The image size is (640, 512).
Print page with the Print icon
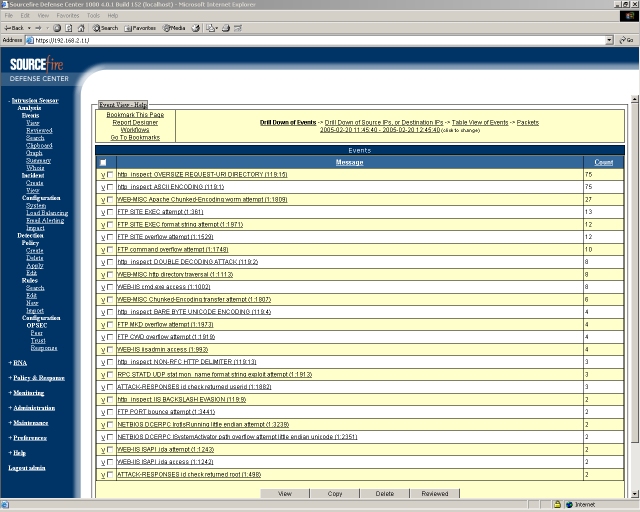point(226,28)
